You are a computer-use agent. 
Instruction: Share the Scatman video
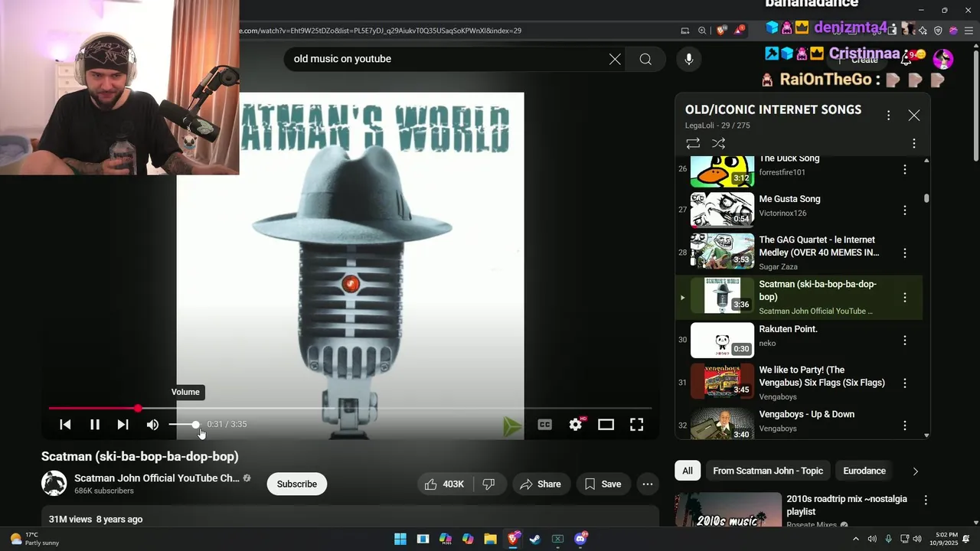[541, 484]
